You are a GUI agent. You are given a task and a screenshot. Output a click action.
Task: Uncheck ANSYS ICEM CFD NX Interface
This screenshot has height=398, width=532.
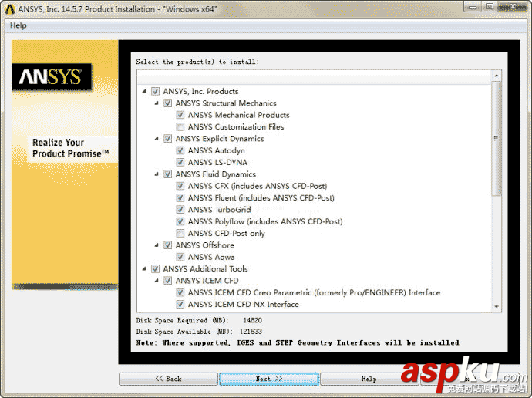(180, 305)
